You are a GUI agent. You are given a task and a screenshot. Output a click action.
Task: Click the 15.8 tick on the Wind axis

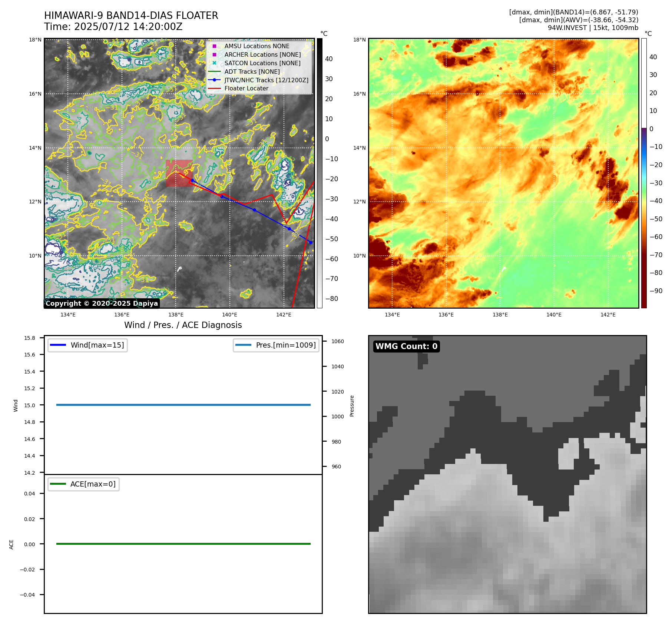30,338
